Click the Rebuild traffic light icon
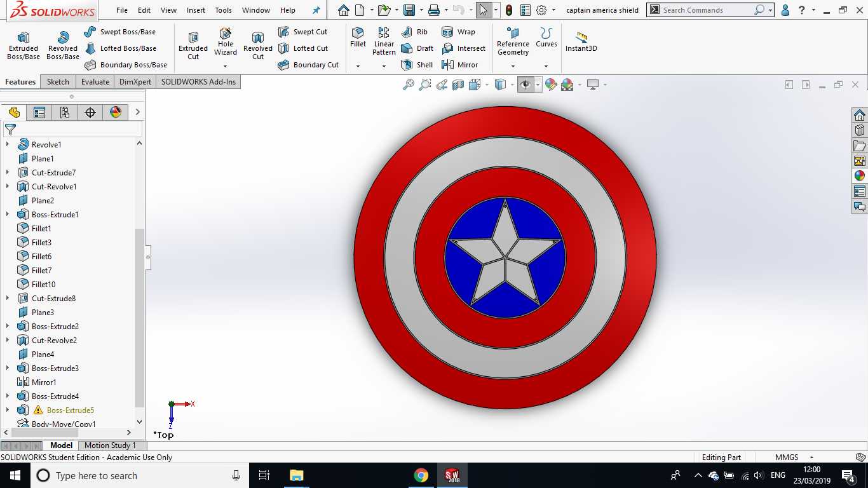Image resolution: width=868 pixels, height=488 pixels. [x=509, y=10]
